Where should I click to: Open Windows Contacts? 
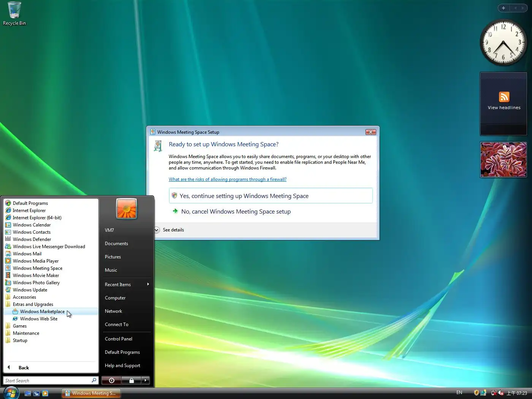coord(51,232)
